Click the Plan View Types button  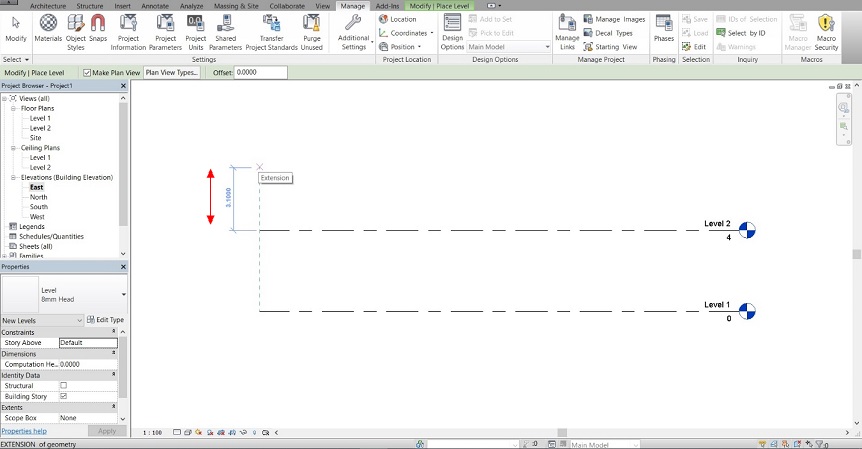click(171, 73)
